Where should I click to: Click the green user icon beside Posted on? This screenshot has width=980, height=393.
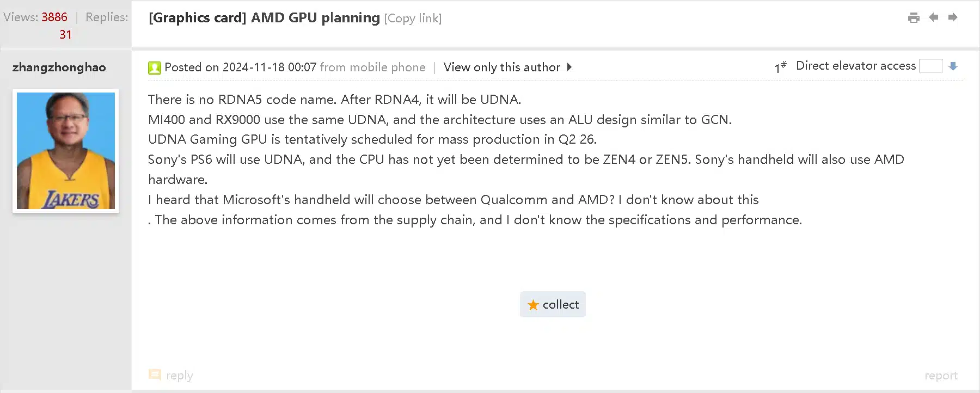tap(155, 67)
